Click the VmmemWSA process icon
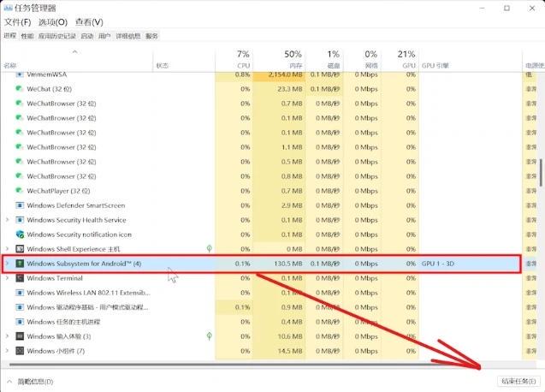 click(20, 74)
